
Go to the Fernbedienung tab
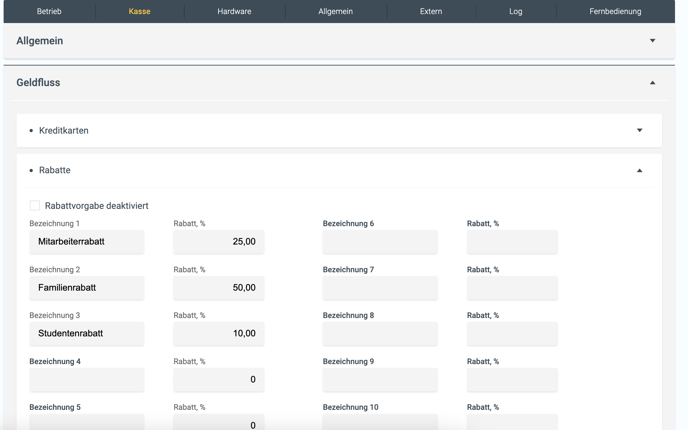click(x=615, y=12)
